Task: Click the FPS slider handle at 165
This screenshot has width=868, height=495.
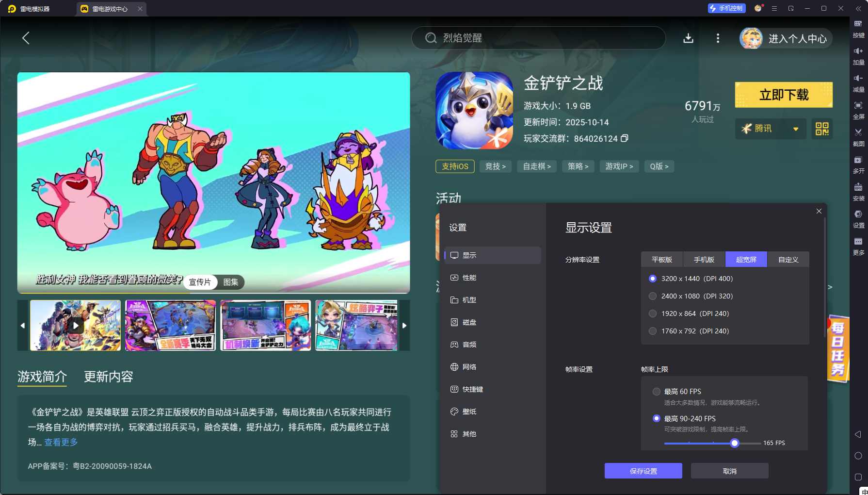Action: 735,443
